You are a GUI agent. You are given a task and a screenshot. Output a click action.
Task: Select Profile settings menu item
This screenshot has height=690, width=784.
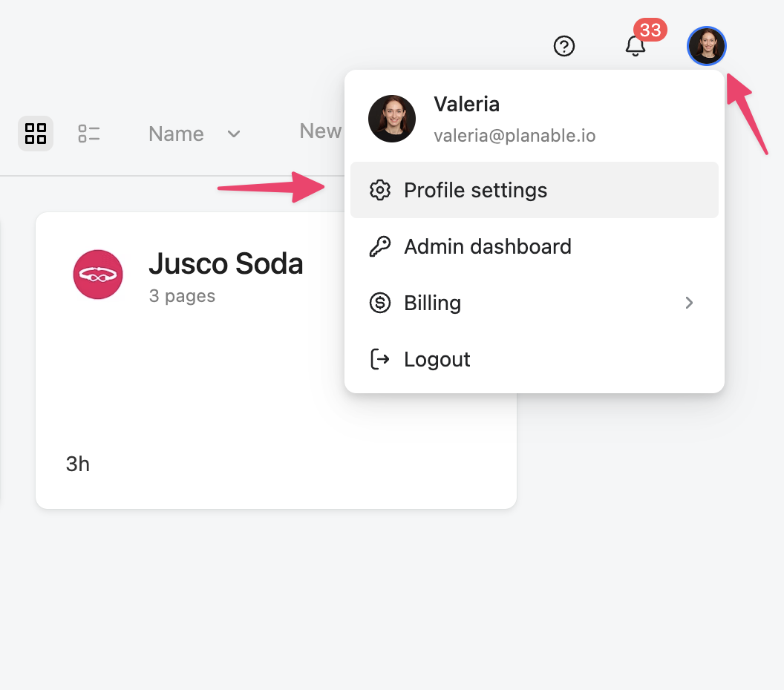[475, 191]
